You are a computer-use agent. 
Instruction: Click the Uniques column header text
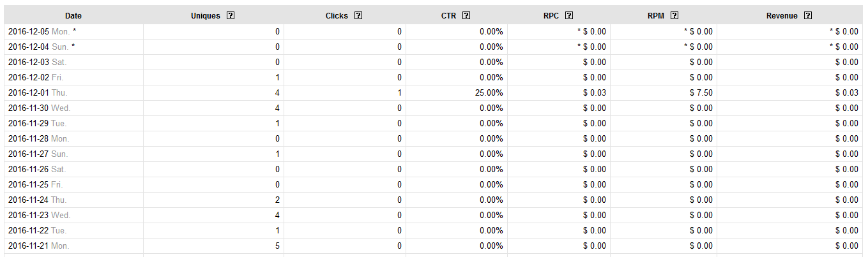(206, 16)
